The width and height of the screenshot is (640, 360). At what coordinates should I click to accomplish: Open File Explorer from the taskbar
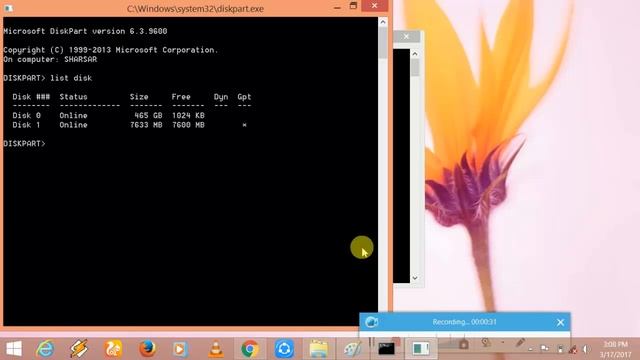click(x=318, y=349)
